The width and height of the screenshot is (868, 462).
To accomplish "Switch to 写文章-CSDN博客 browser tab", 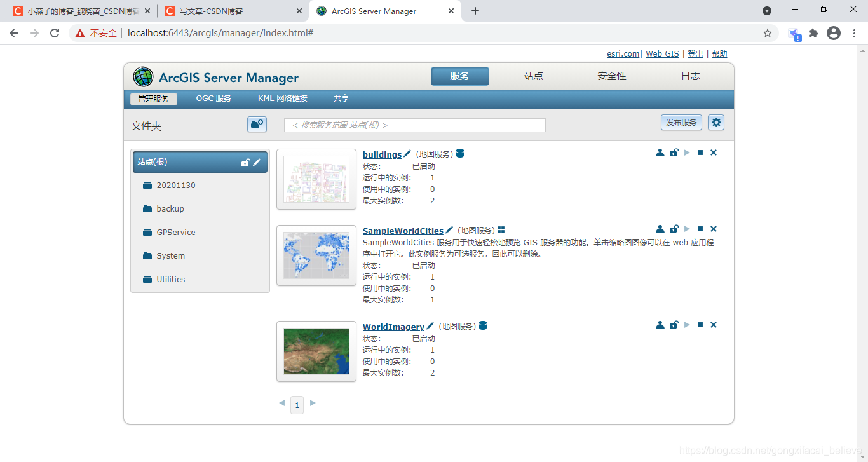I will pyautogui.click(x=233, y=11).
